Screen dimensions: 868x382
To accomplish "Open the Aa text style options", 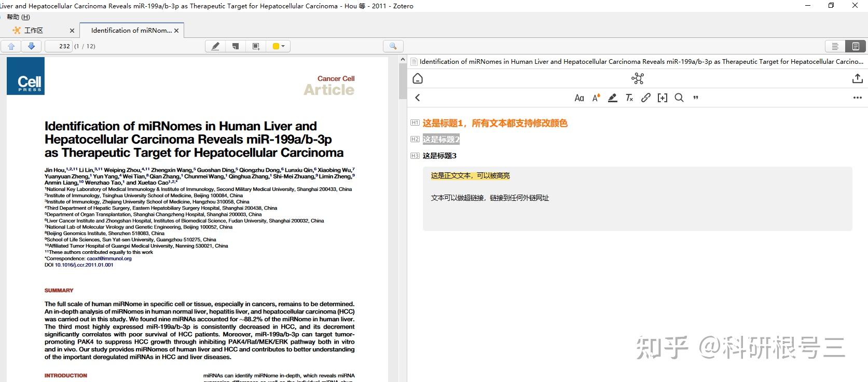I will click(580, 98).
